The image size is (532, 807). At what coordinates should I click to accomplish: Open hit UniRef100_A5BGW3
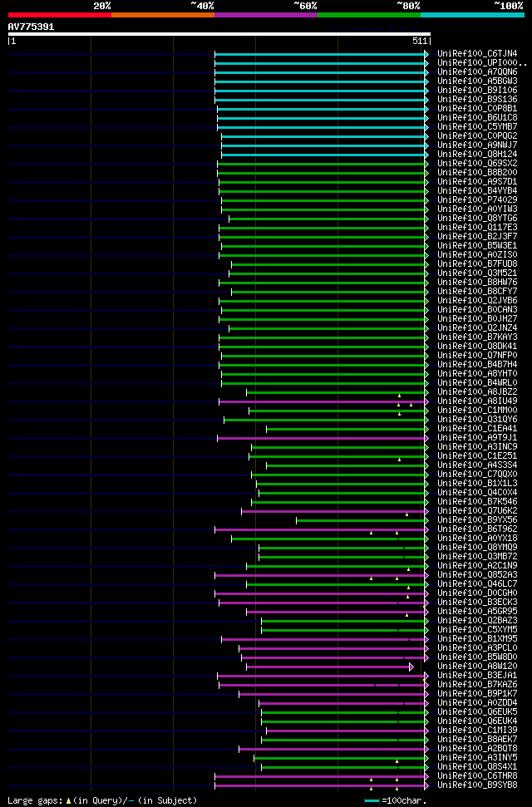(x=477, y=81)
